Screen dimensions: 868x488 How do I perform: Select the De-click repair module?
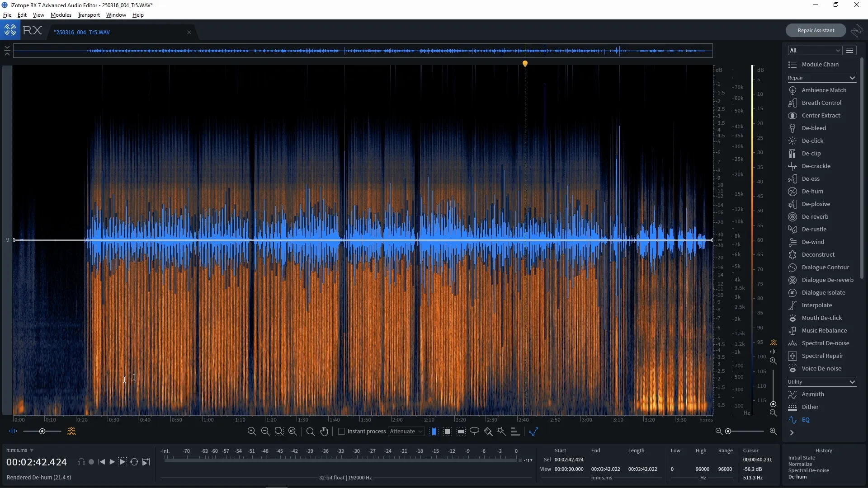click(x=812, y=141)
